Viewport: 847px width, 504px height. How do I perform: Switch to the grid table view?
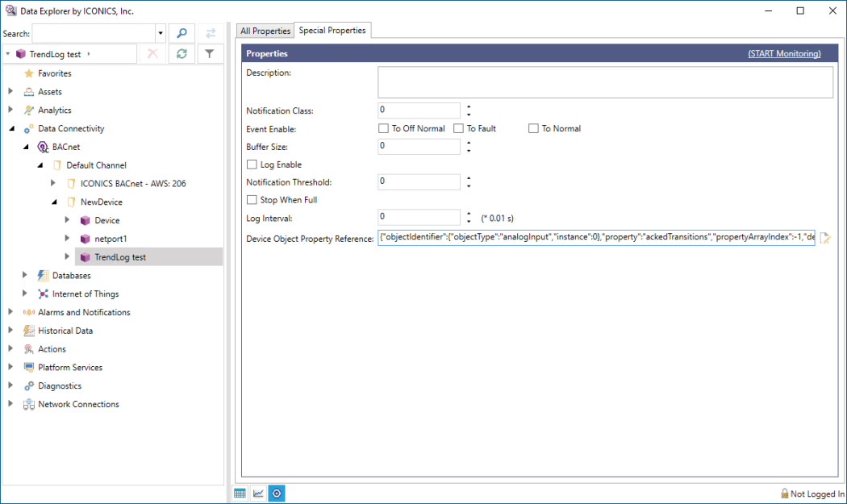coord(240,494)
